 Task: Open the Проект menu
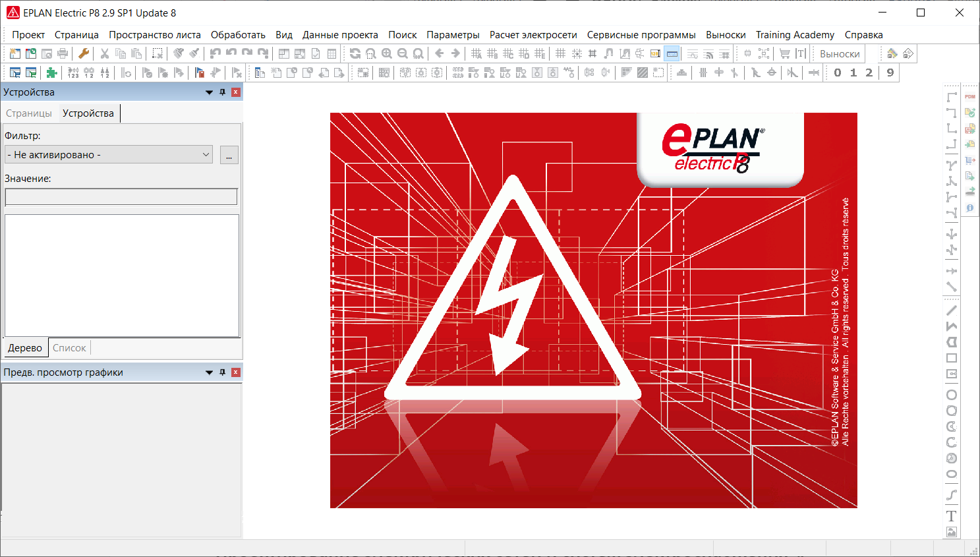pos(28,35)
